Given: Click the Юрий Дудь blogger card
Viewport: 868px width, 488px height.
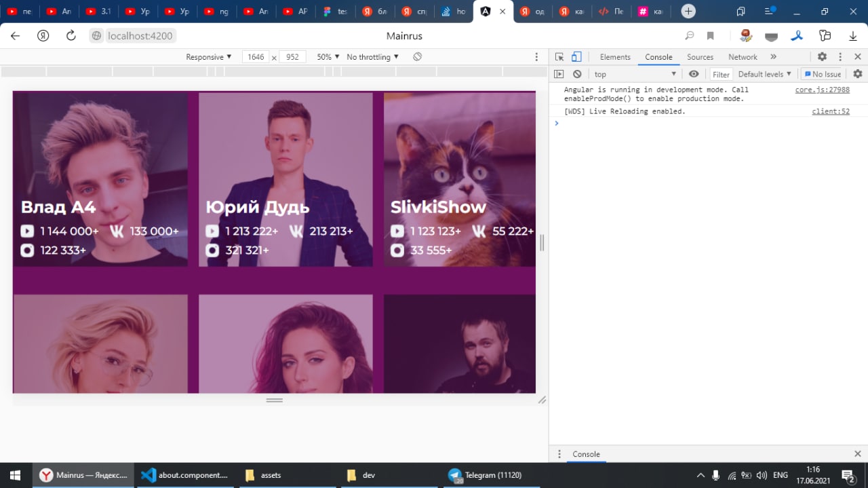Looking at the screenshot, I should pyautogui.click(x=285, y=179).
